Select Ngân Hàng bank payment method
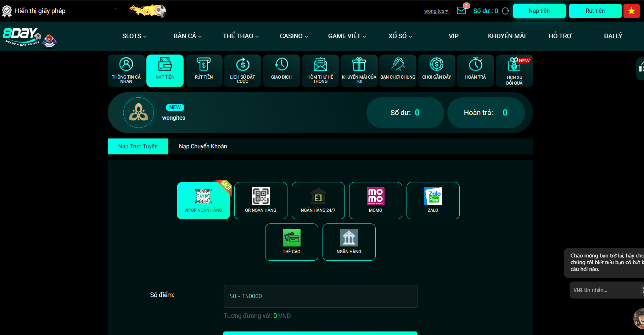Viewport: 644px width, 335px height. point(349,242)
